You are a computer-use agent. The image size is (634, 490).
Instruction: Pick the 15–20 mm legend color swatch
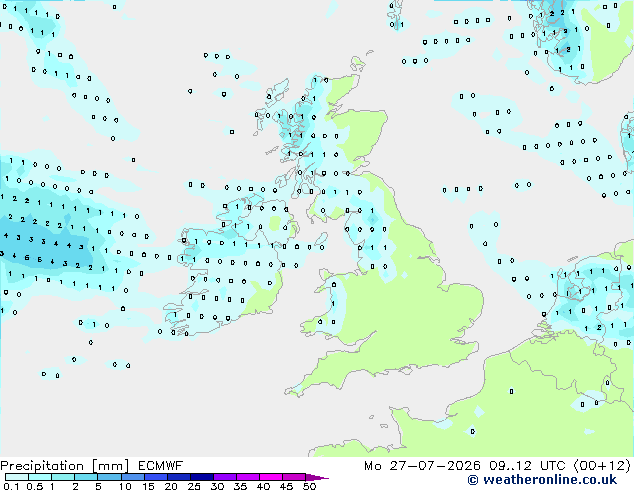click(x=156, y=477)
